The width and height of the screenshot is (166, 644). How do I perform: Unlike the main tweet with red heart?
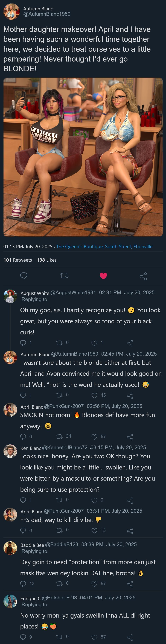pyautogui.click(x=103, y=276)
